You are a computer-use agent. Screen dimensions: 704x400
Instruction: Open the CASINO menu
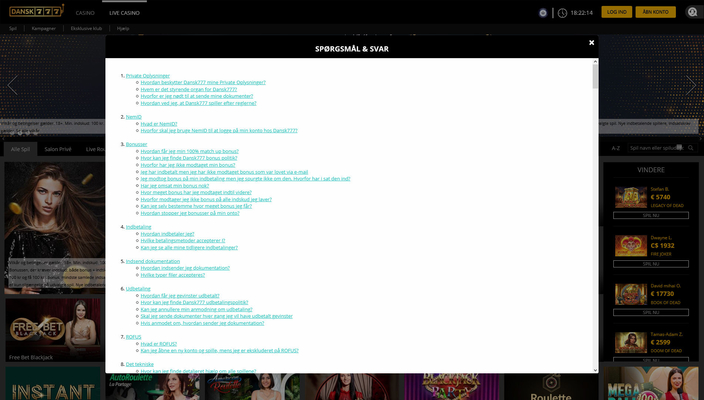[x=85, y=13]
